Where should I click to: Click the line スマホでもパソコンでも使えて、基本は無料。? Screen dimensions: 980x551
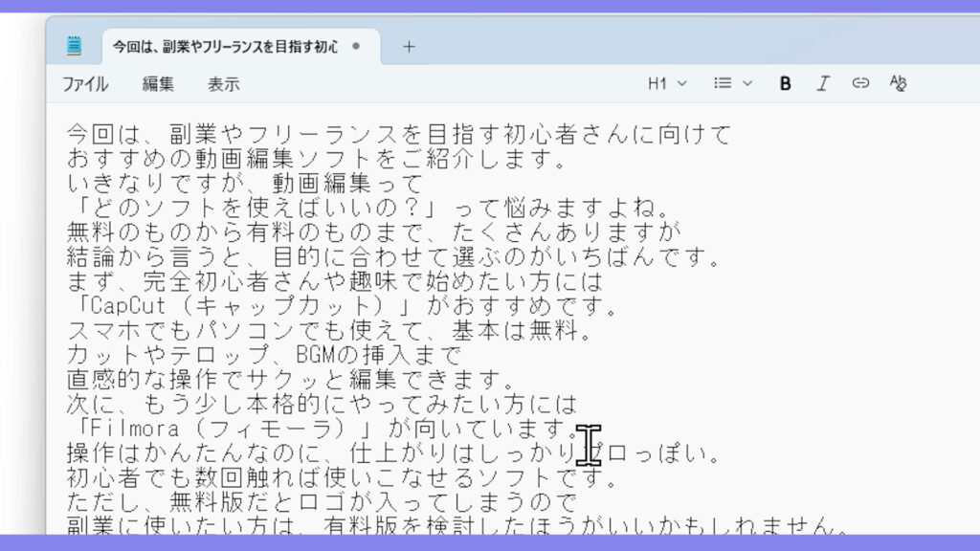329,330
